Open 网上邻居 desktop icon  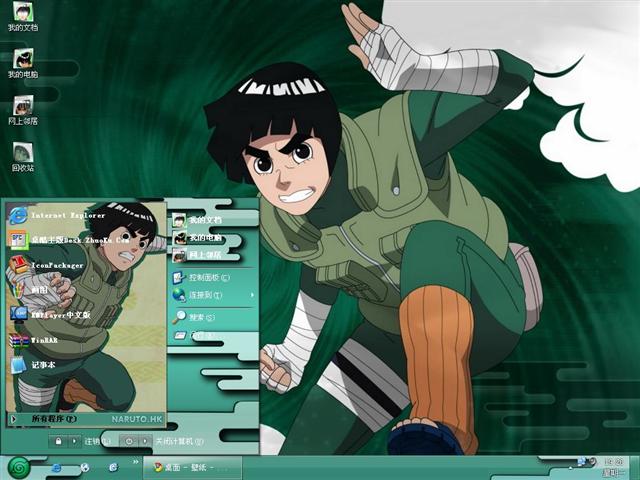click(x=23, y=110)
